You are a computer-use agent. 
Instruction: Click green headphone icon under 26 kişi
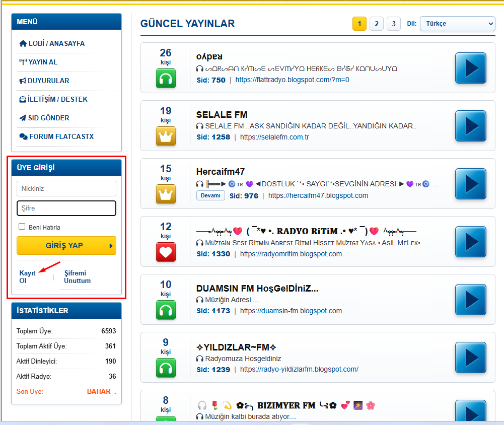click(x=166, y=79)
